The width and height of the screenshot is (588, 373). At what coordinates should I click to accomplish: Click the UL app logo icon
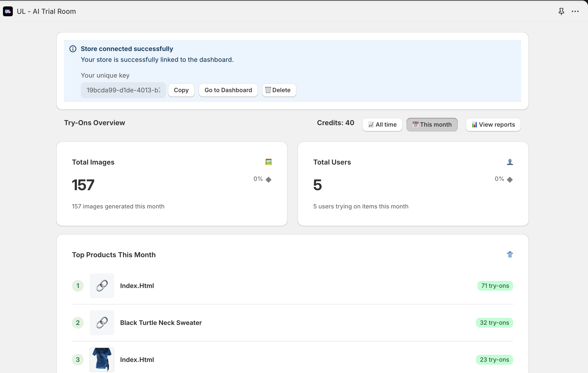point(8,11)
